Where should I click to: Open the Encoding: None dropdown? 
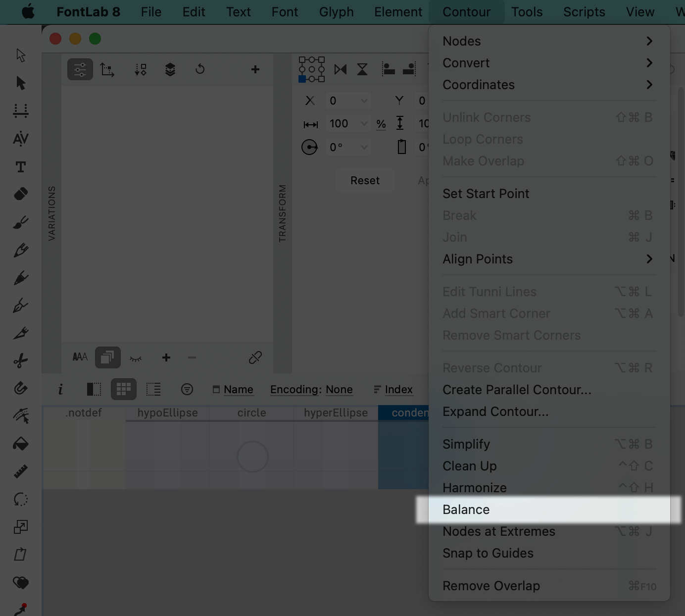[x=311, y=390]
